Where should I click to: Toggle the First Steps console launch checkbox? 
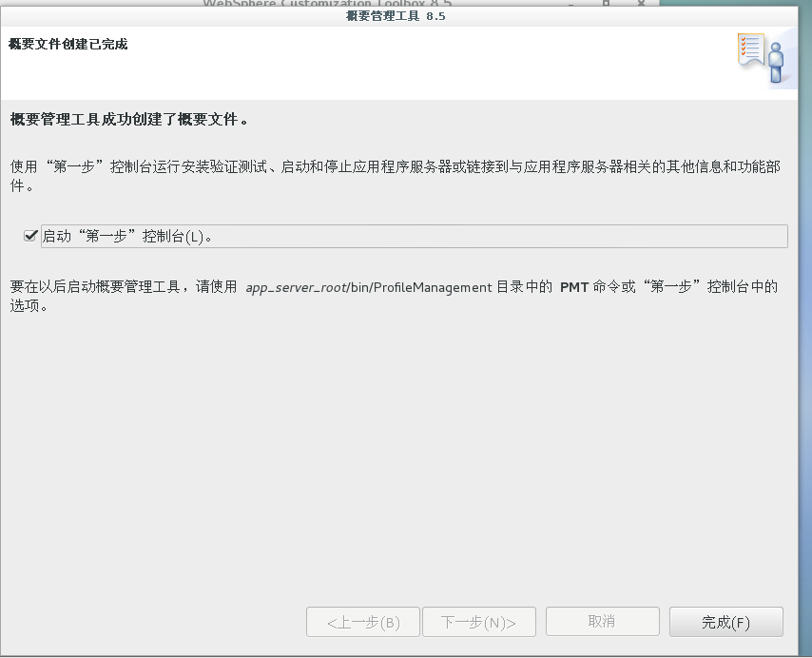[31, 235]
